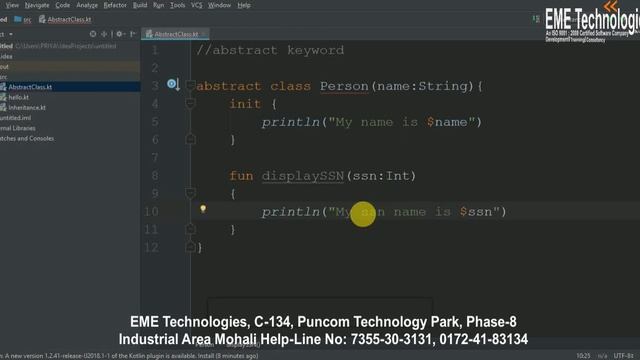Close the AbstractClass.kt editor tab
Viewport: 640px width, 360px height.
pos(204,34)
